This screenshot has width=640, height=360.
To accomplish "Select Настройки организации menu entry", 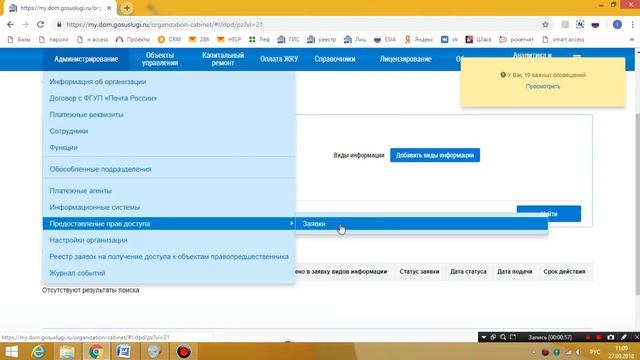I will click(169, 240).
